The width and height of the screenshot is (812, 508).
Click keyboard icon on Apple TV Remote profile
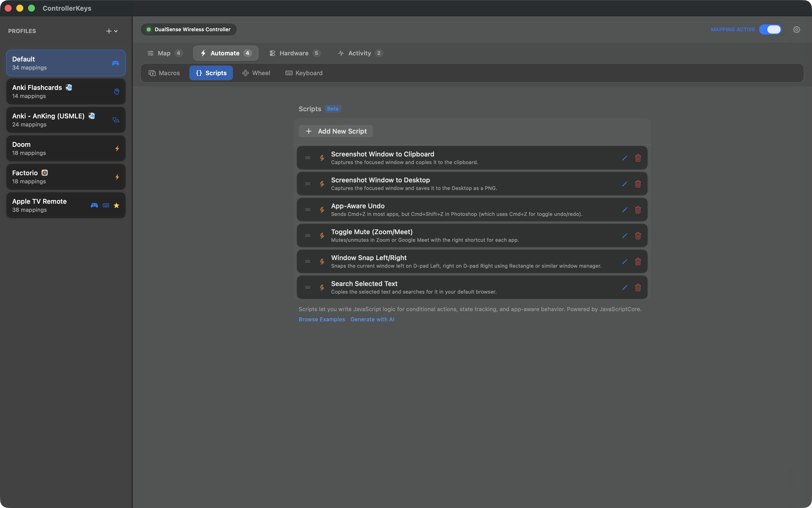point(106,205)
